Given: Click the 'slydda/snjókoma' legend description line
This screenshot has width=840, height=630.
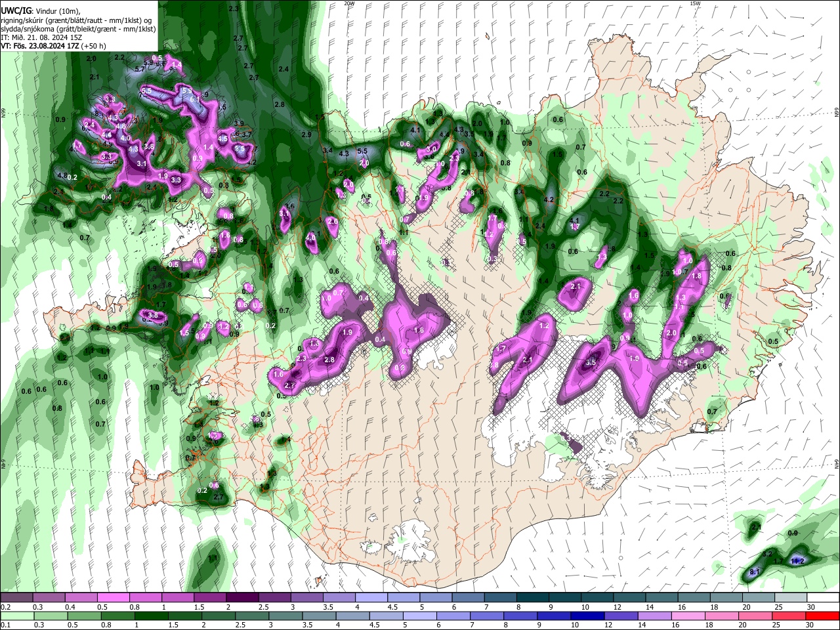Looking at the screenshot, I should pyautogui.click(x=78, y=29).
